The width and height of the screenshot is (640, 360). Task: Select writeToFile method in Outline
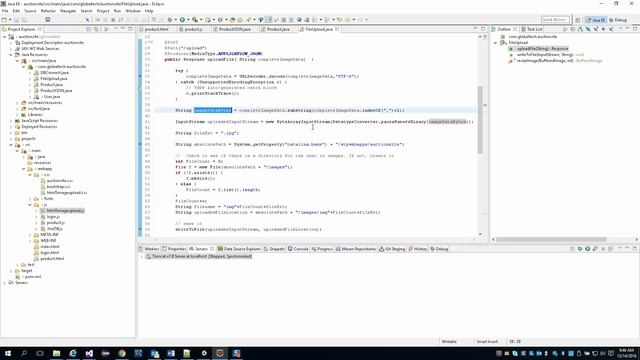coord(545,55)
